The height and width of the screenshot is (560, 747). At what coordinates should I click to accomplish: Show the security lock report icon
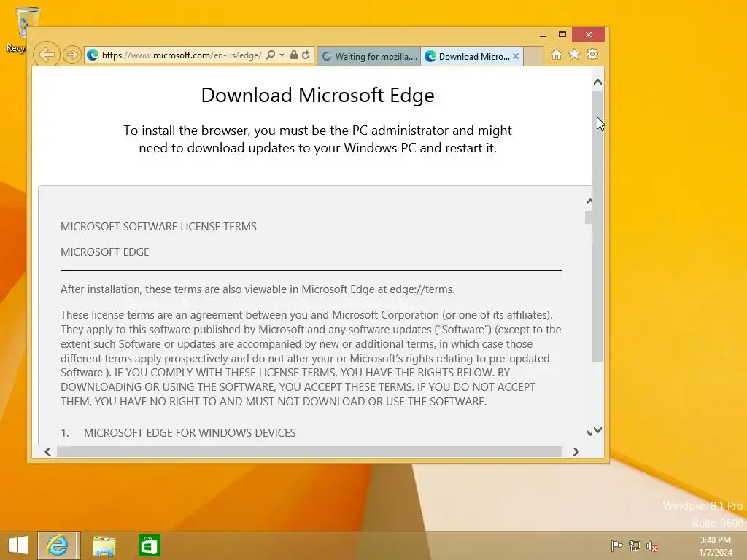[x=294, y=55]
